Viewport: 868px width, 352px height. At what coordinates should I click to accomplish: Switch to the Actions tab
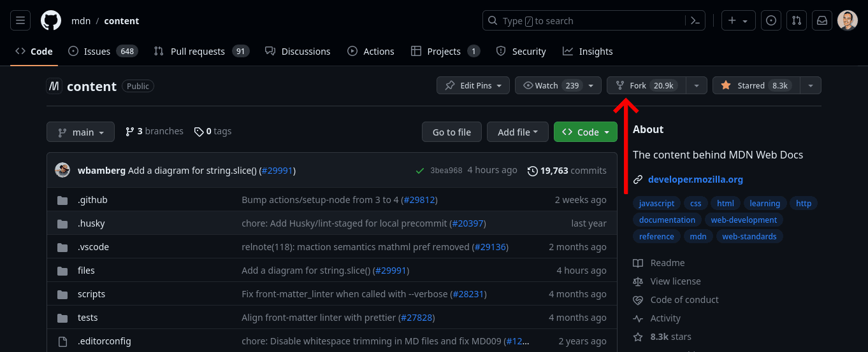371,51
